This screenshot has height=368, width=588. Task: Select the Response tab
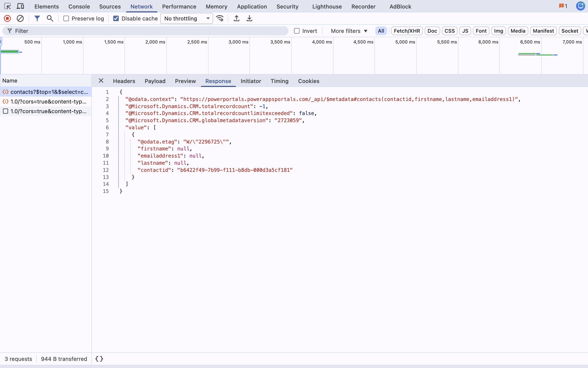[218, 81]
